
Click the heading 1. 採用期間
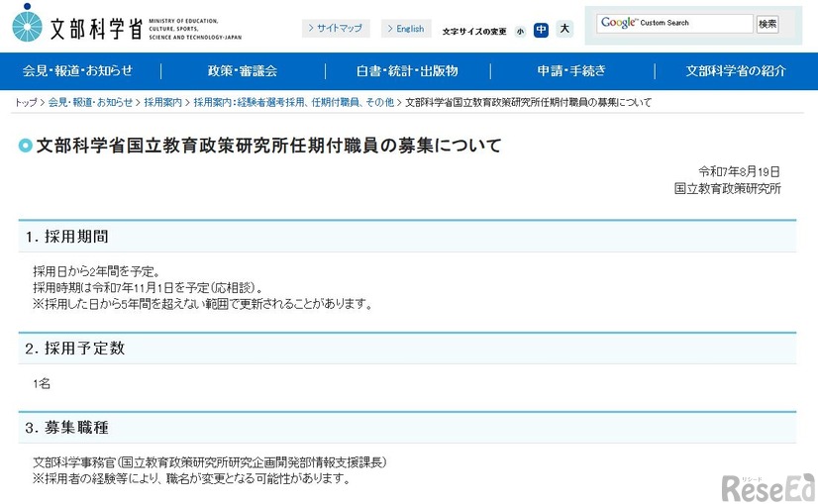tap(66, 237)
